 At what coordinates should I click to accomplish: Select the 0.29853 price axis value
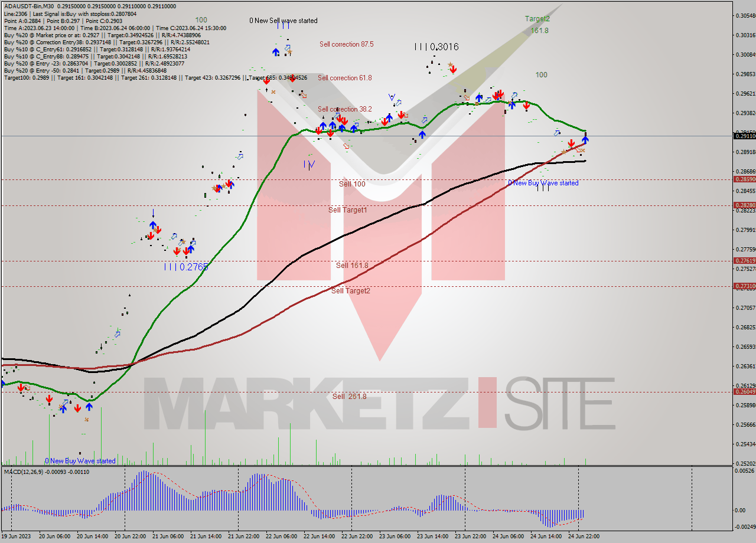[x=745, y=74]
